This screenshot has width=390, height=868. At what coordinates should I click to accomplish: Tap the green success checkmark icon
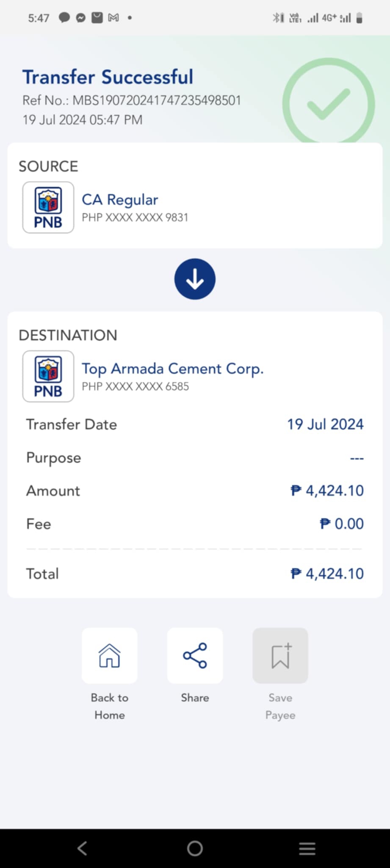tap(329, 104)
